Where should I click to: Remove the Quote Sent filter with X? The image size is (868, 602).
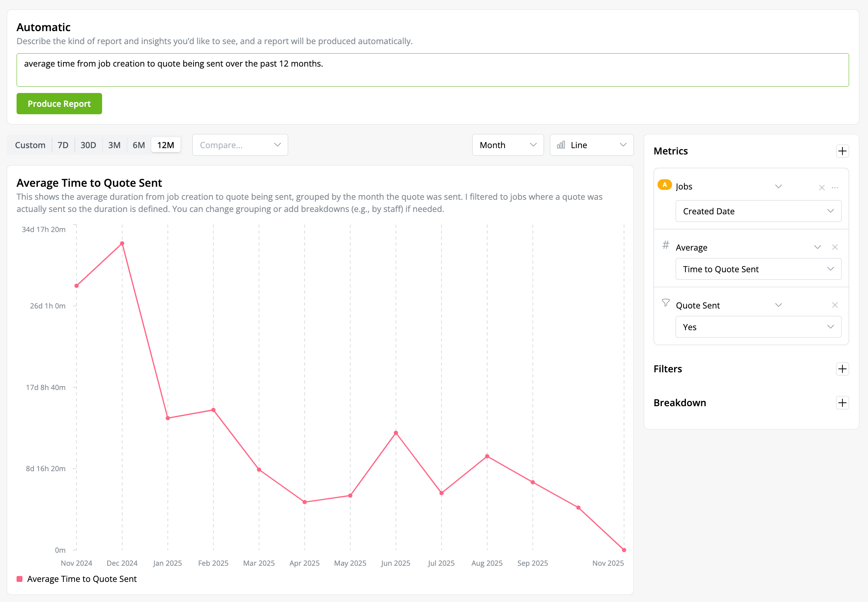(x=835, y=305)
